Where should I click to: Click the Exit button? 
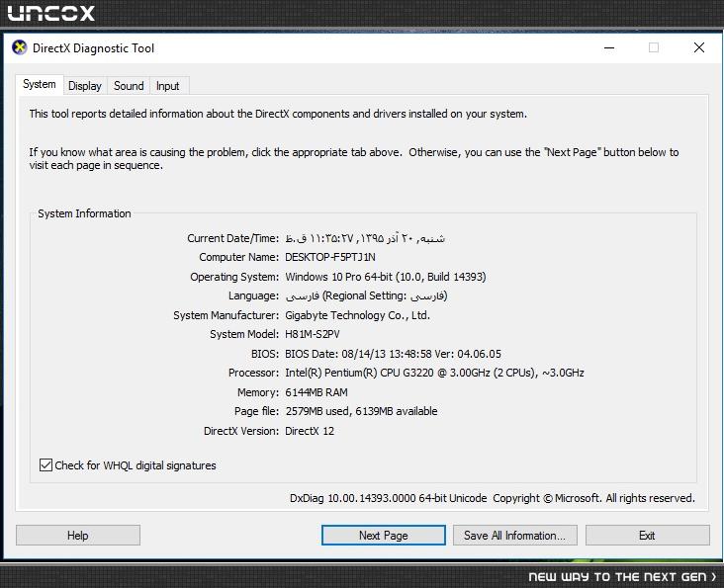(647, 535)
